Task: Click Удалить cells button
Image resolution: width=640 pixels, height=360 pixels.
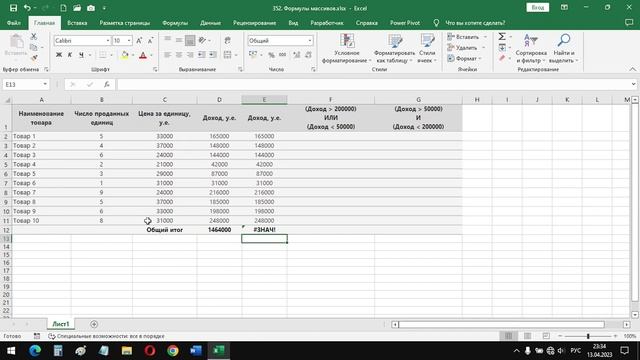Action: pyautogui.click(x=462, y=48)
